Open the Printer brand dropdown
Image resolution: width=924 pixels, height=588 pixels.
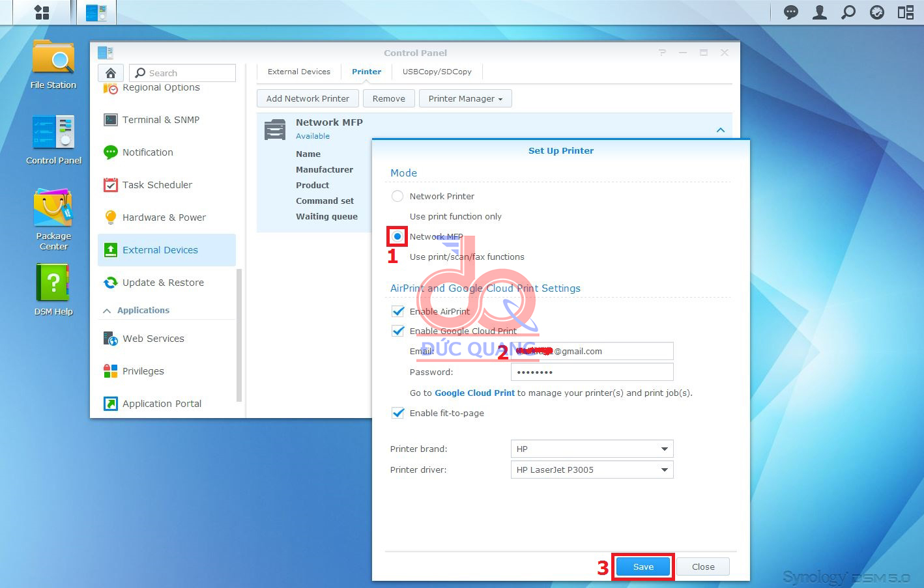(x=592, y=449)
